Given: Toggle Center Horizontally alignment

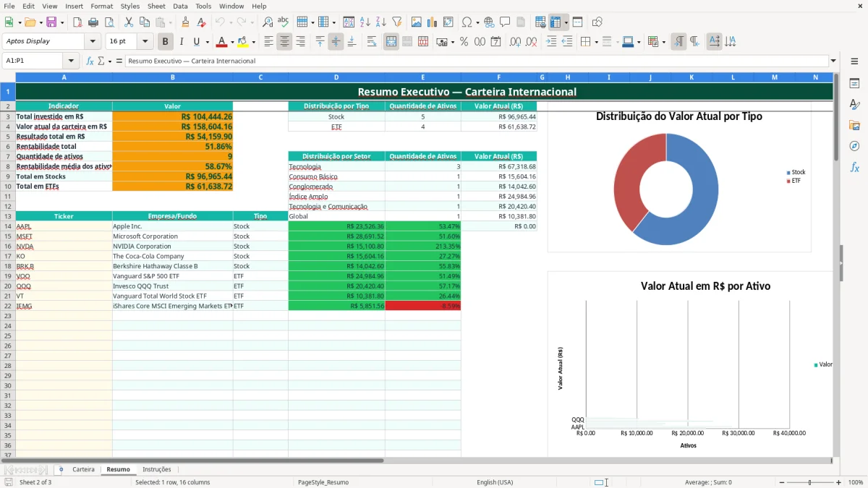Looking at the screenshot, I should click(x=284, y=42).
